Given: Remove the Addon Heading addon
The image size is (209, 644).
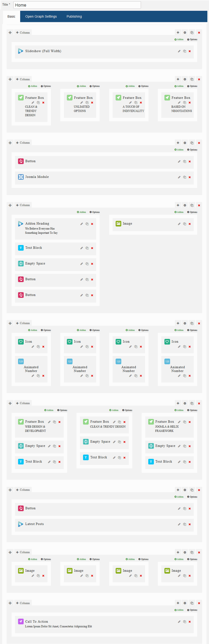Looking at the screenshot, I should click(x=92, y=224).
